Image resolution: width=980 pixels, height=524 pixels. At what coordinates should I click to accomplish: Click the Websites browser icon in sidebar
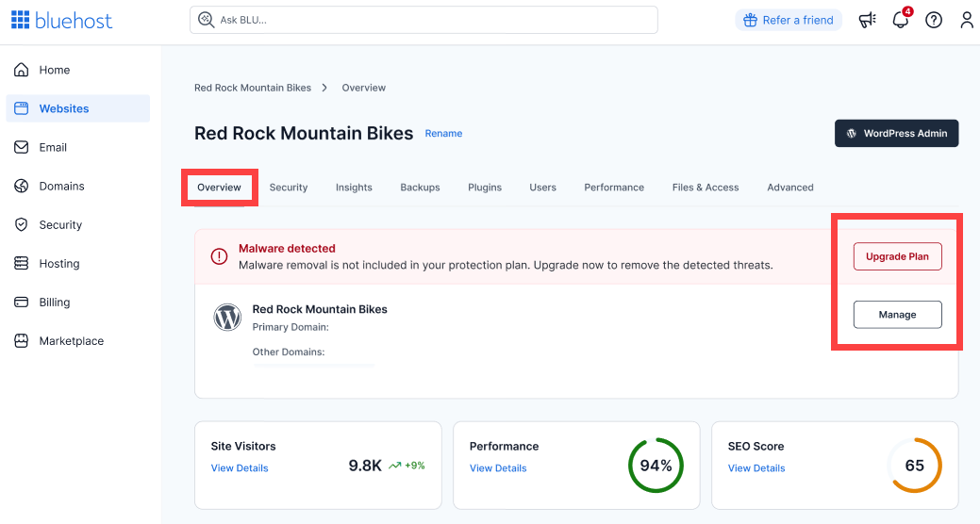[22, 108]
